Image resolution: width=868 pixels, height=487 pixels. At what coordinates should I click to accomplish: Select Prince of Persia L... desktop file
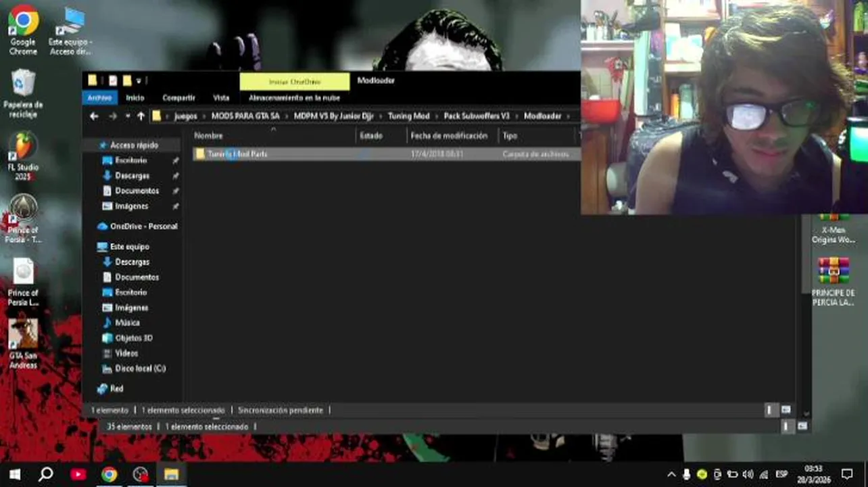(23, 282)
